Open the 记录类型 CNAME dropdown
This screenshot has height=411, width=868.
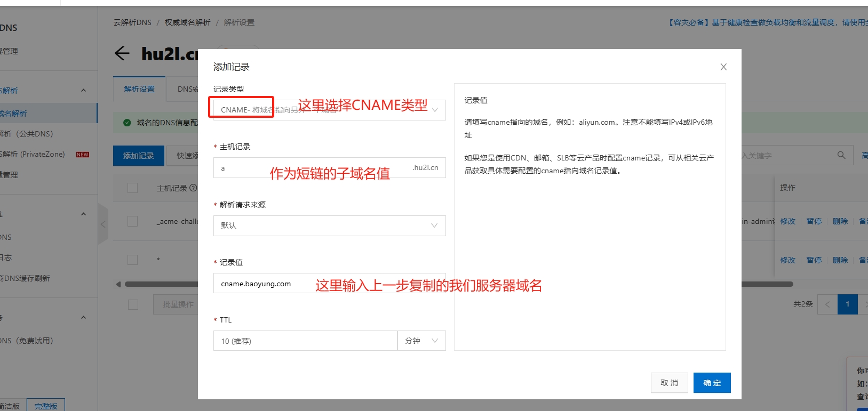tap(329, 110)
